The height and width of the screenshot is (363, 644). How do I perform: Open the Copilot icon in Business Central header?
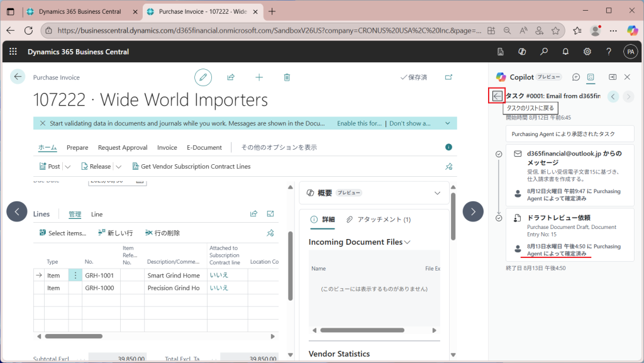click(x=522, y=52)
